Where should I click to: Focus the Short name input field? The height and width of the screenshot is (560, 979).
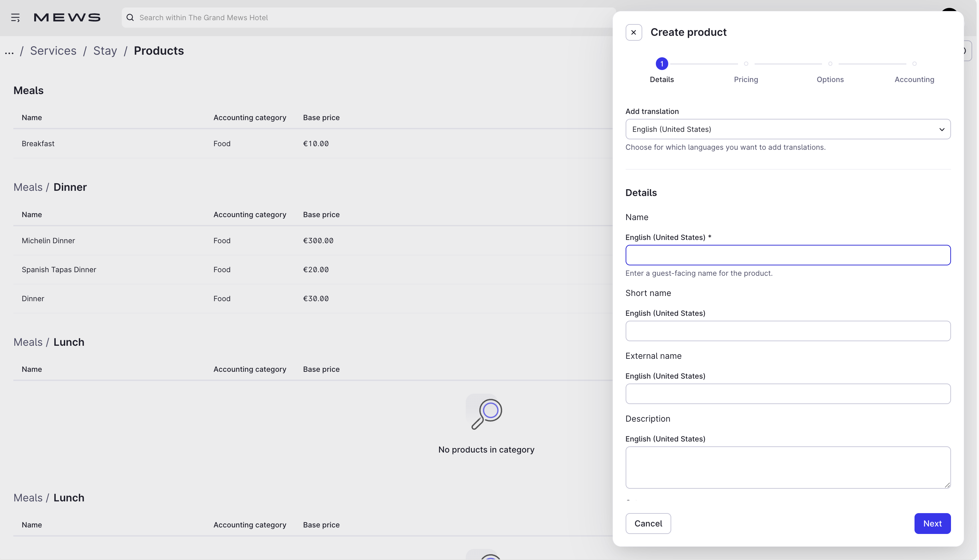click(x=788, y=331)
